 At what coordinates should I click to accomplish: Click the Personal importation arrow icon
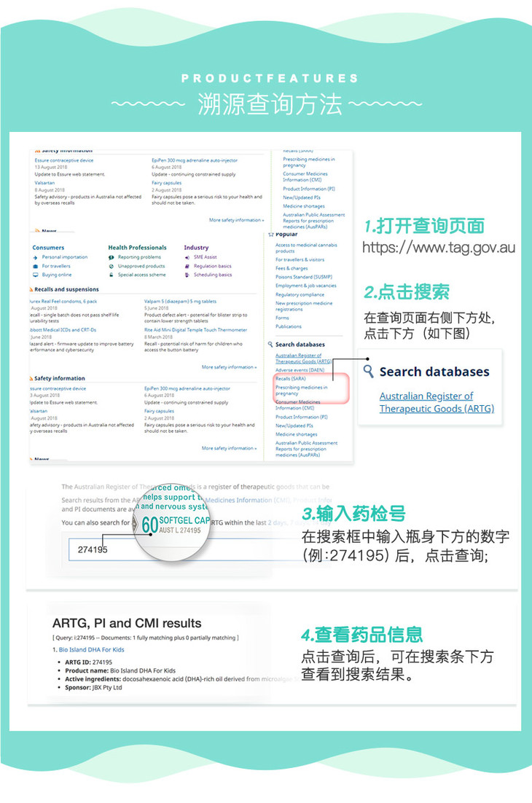(35, 257)
